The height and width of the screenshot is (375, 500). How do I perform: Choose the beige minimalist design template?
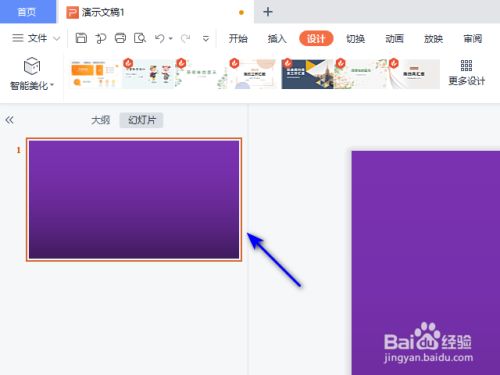coord(413,74)
